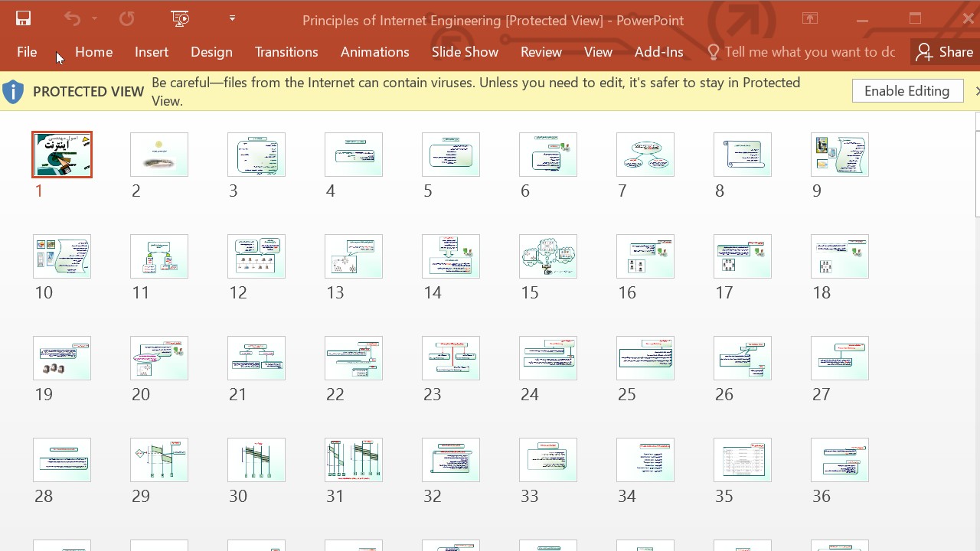Select slide 24 thumbnail

tap(548, 358)
